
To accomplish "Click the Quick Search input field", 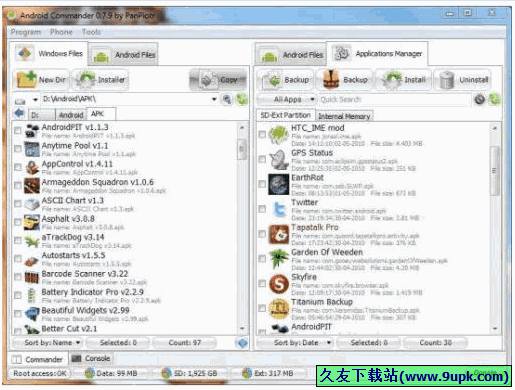I will 394,99.
